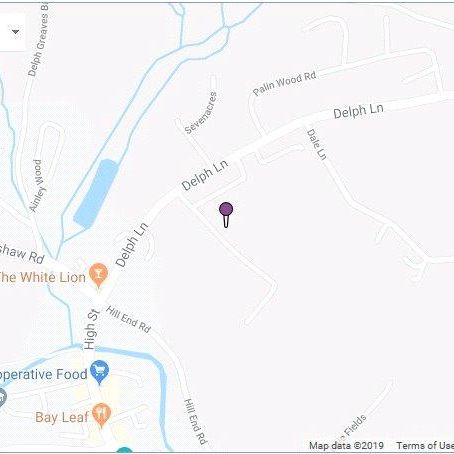The height and width of the screenshot is (454, 454).
Task: Click the Ainley Wood street label
Action: click(x=37, y=186)
